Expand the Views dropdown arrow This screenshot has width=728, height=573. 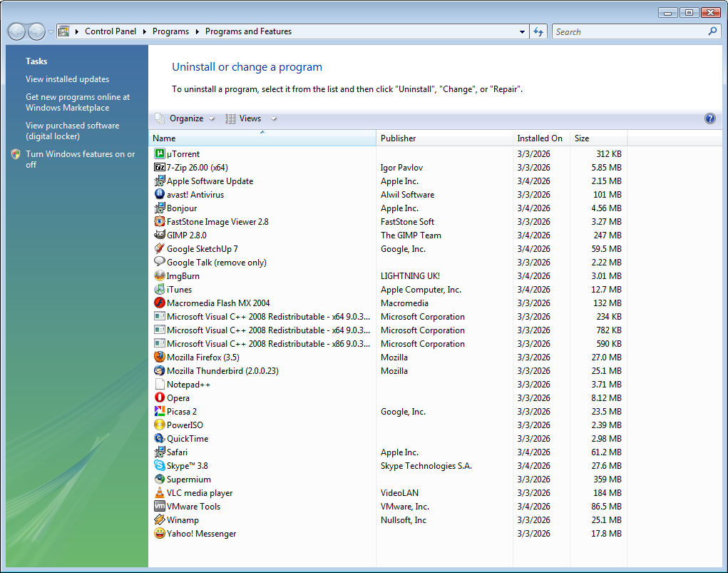click(x=274, y=119)
